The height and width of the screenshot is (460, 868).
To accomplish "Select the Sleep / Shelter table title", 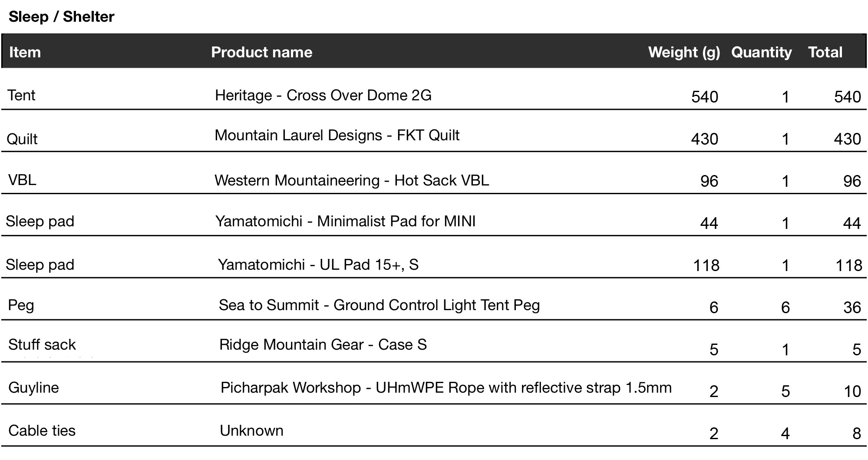I will click(x=62, y=17).
